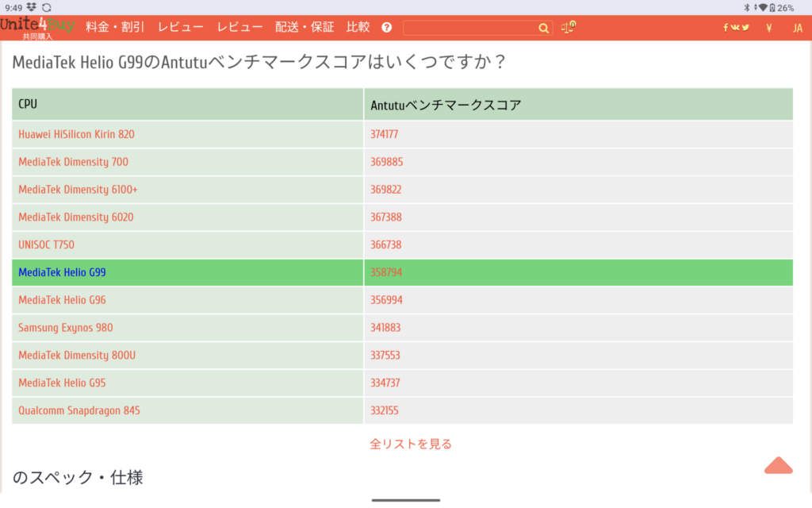This screenshot has height=508, width=812.
Task: Open the VK social icon
Action: (x=735, y=28)
